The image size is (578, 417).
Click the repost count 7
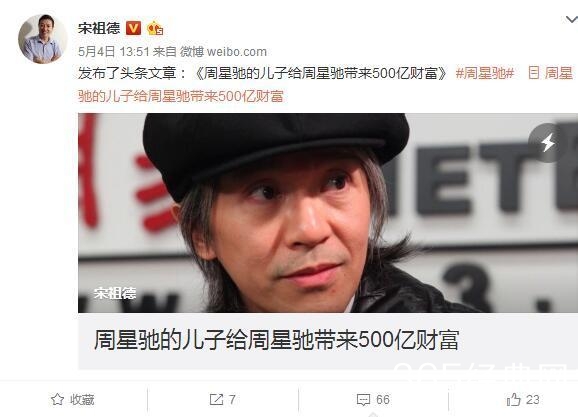click(x=232, y=399)
